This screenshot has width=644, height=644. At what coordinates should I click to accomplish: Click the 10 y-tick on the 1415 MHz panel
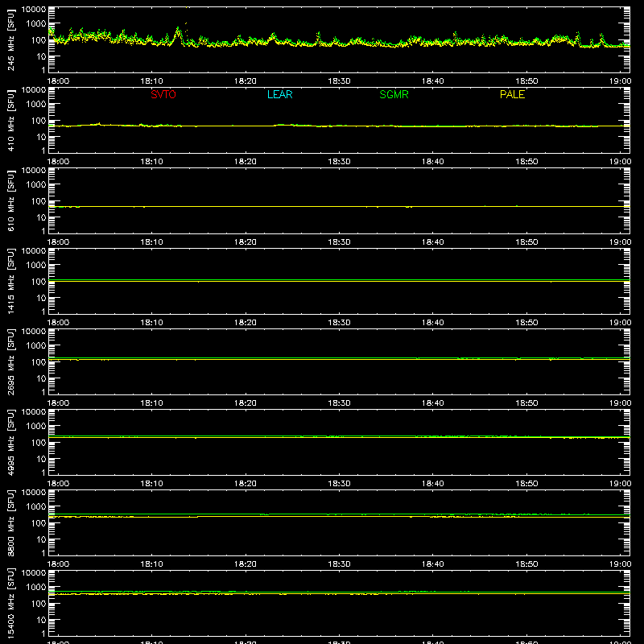coord(41,298)
